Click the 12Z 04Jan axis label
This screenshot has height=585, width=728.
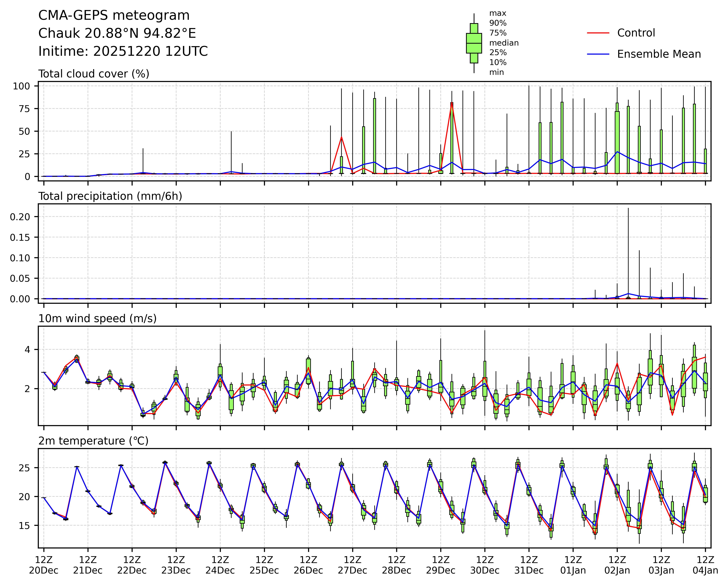click(x=705, y=565)
